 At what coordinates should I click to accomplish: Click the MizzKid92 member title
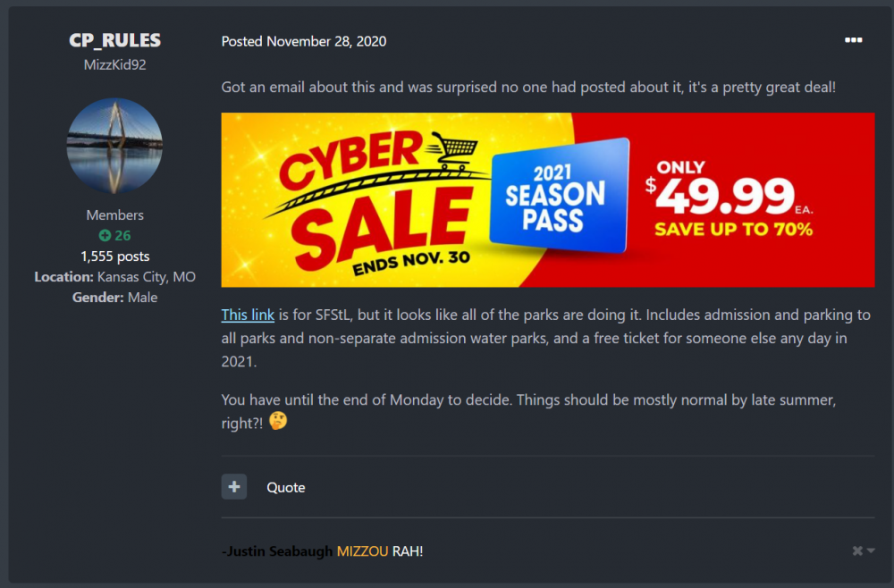(x=114, y=64)
